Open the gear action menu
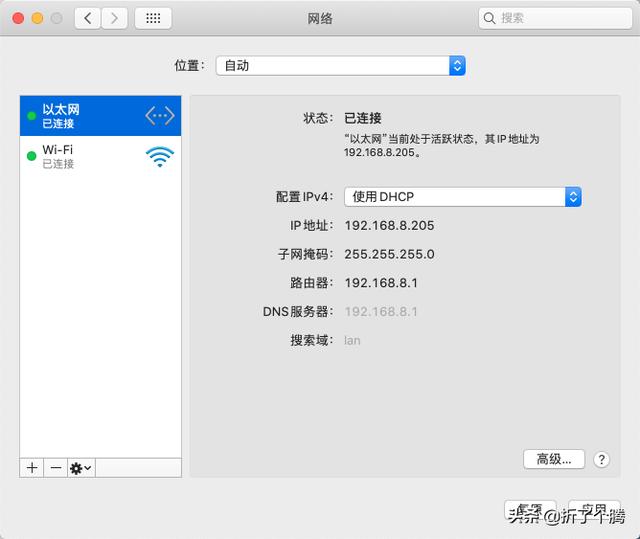Image resolution: width=640 pixels, height=539 pixels. click(81, 468)
